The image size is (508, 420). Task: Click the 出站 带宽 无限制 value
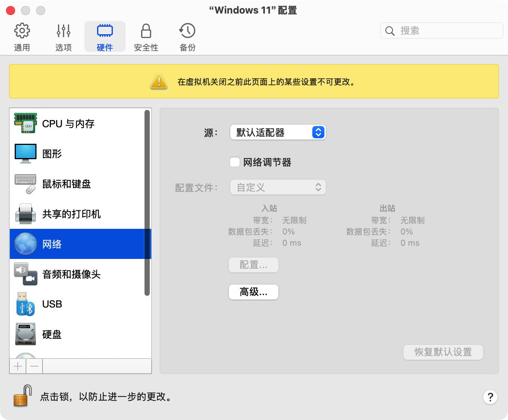tap(412, 221)
